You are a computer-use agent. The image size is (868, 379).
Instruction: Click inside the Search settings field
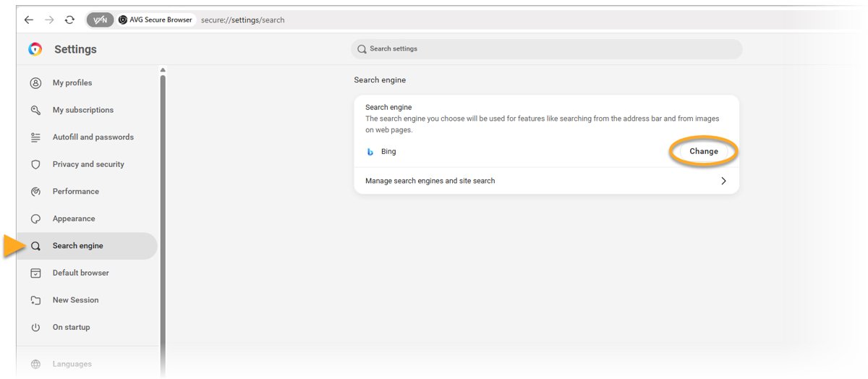547,49
